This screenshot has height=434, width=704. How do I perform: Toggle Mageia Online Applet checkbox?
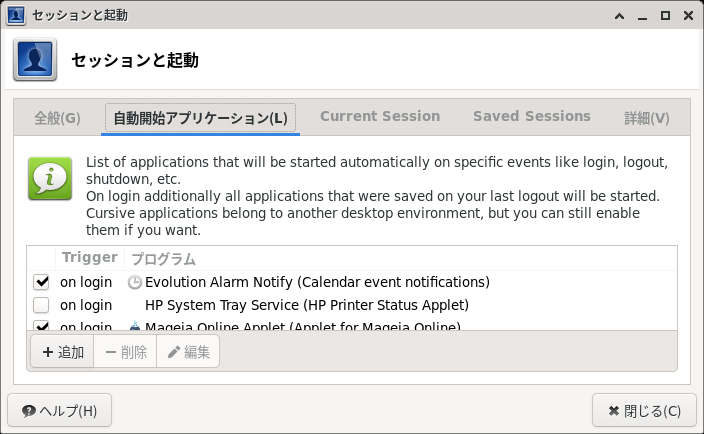tap(41, 325)
